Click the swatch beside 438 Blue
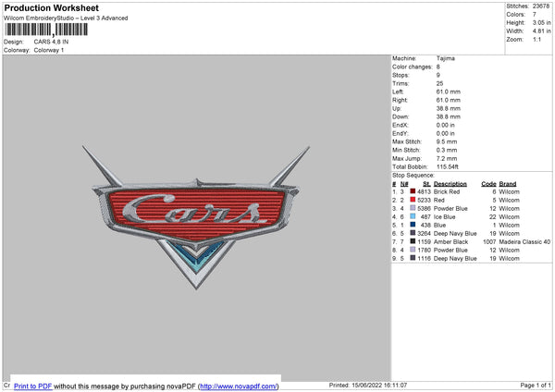 point(413,225)
